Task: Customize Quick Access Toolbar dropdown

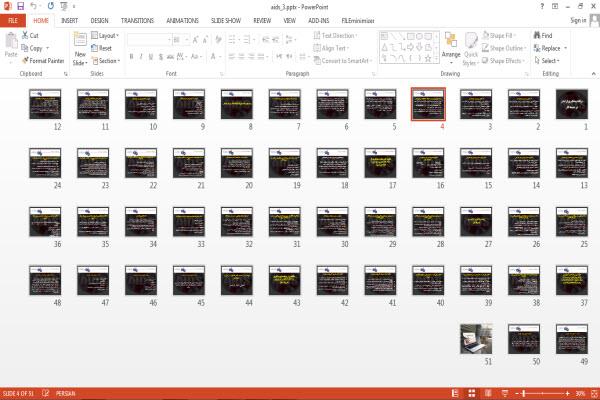Action: pyautogui.click(x=74, y=7)
